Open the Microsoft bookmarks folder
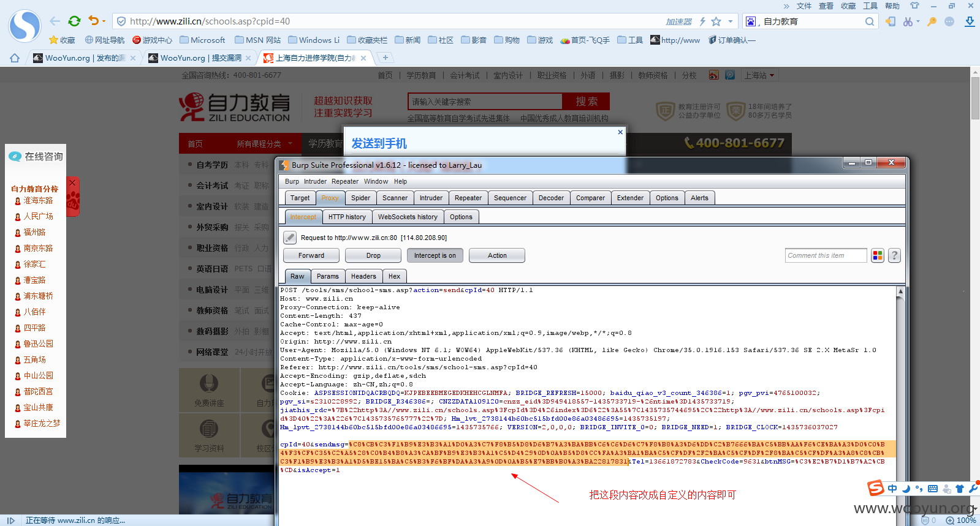Screen dimensions: 980x526 pyautogui.click(x=203, y=40)
